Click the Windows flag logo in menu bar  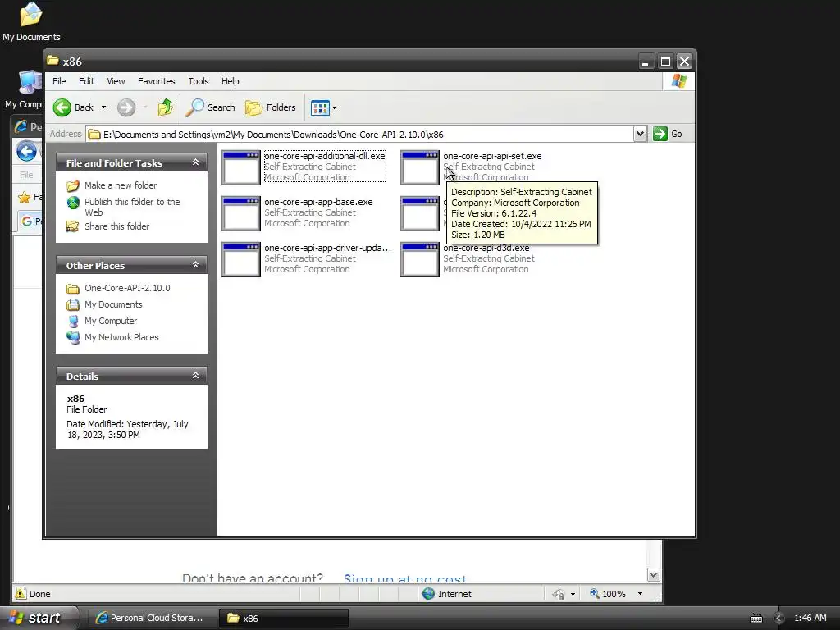point(678,81)
